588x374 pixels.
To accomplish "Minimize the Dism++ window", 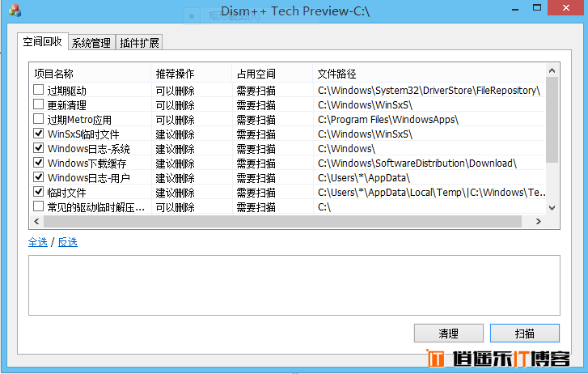I will (515, 9).
